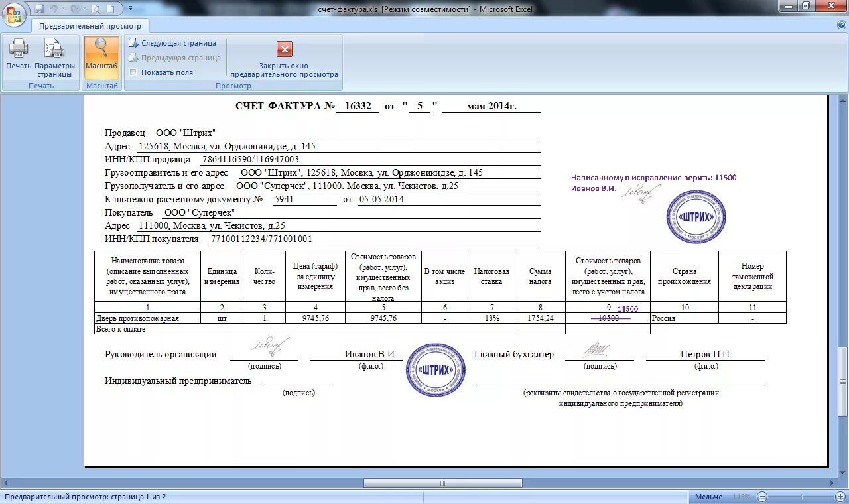Expand the Customize Quick Access Toolbar arrow
Image resolution: width=849 pixels, height=504 pixels.
pyautogui.click(x=130, y=9)
